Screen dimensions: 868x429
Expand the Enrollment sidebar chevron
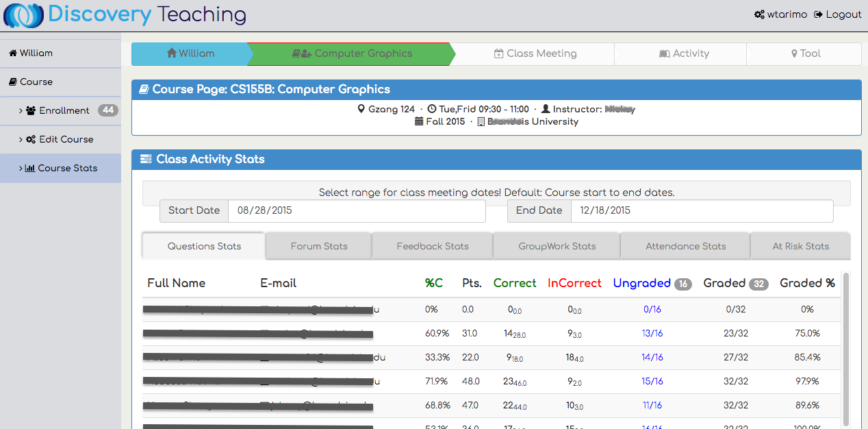tap(21, 111)
